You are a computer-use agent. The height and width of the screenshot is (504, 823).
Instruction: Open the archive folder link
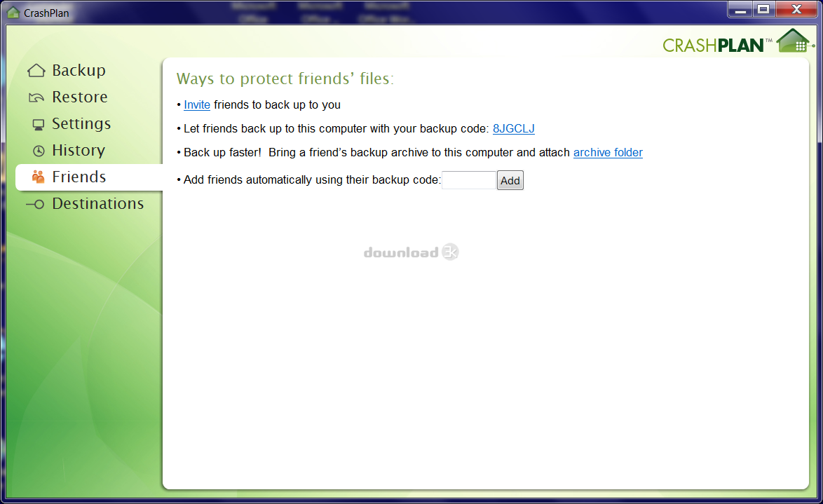coord(608,153)
